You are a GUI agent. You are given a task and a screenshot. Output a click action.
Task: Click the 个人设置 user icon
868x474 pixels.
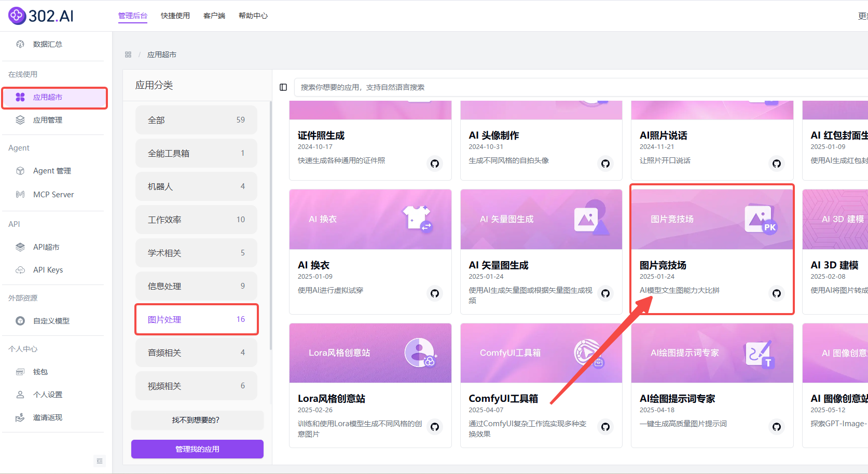[20, 395]
